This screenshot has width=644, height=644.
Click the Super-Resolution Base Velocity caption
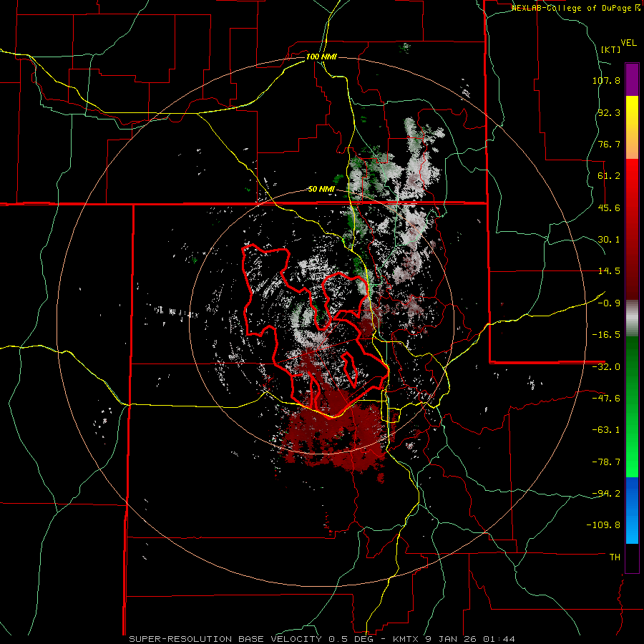[x=321, y=639]
